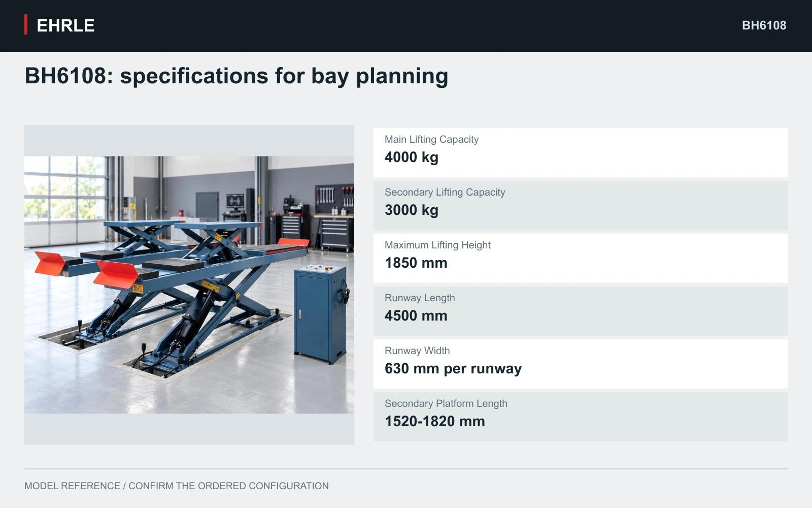812x508 pixels.
Task: Click the 3000 kg value
Action: pos(412,210)
